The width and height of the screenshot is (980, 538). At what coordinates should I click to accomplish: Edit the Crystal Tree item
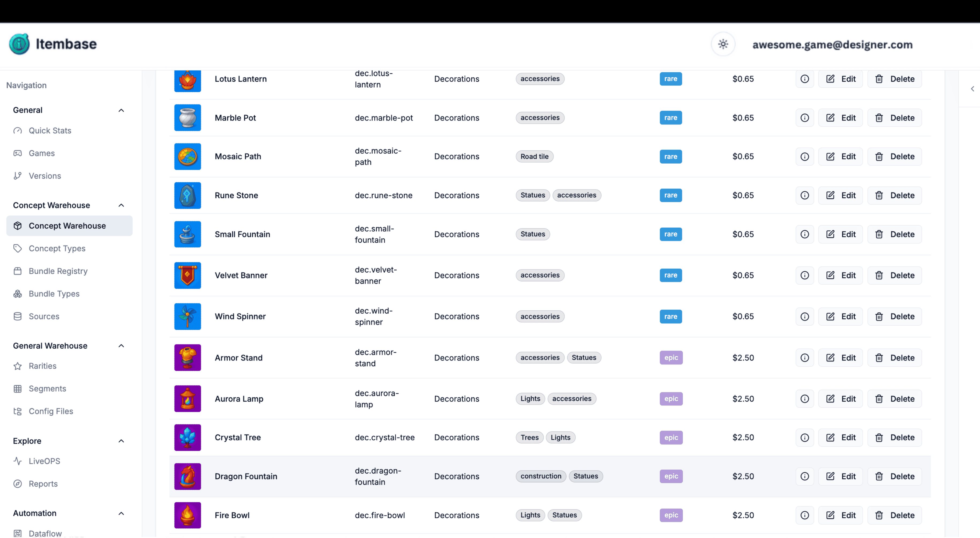point(840,437)
